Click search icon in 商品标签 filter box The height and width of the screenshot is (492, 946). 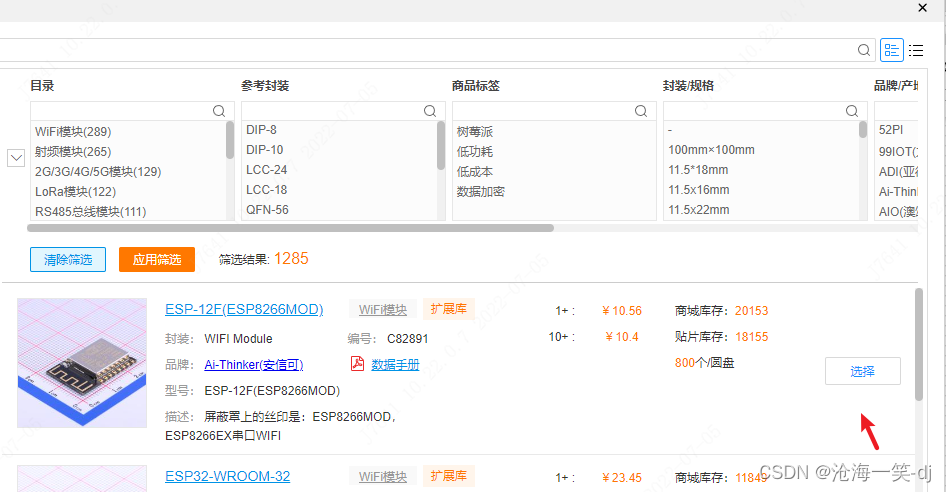(641, 110)
